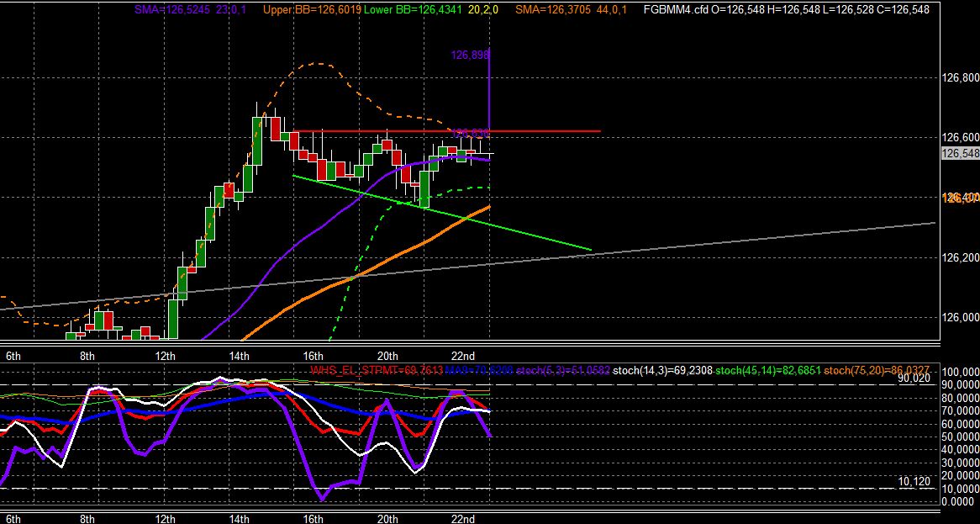The width and height of the screenshot is (980, 524).
Task: Select the green descending trendline
Action: click(x=442, y=213)
